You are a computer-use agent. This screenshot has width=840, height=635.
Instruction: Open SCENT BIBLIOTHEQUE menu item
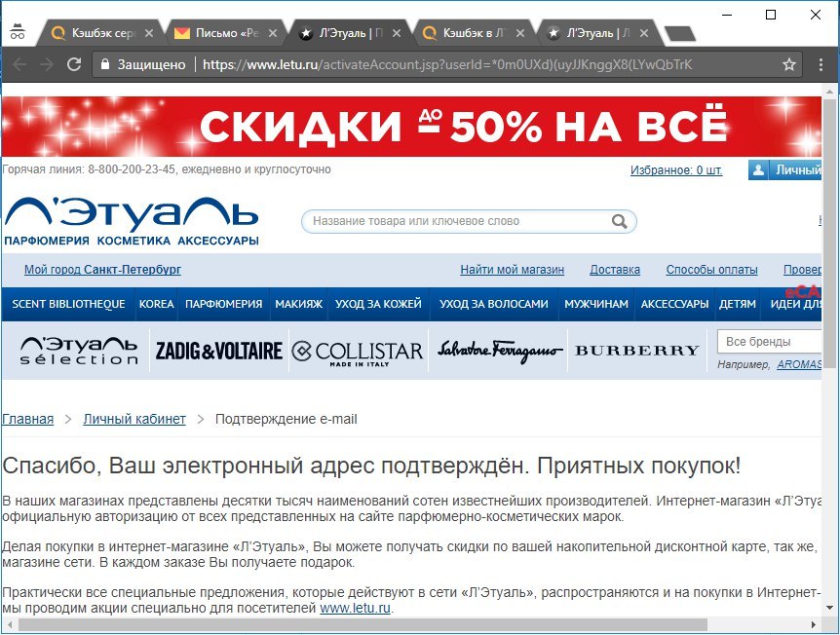(68, 304)
